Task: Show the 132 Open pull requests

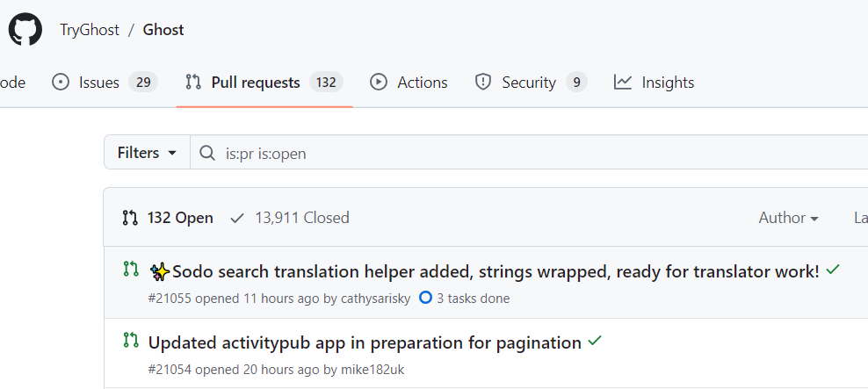Action: pyautogui.click(x=168, y=218)
